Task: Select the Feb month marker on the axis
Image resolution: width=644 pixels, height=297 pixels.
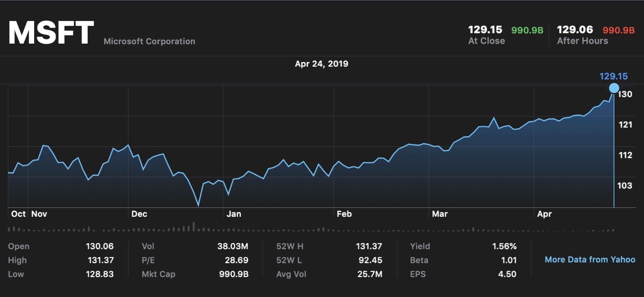Action: [344, 214]
